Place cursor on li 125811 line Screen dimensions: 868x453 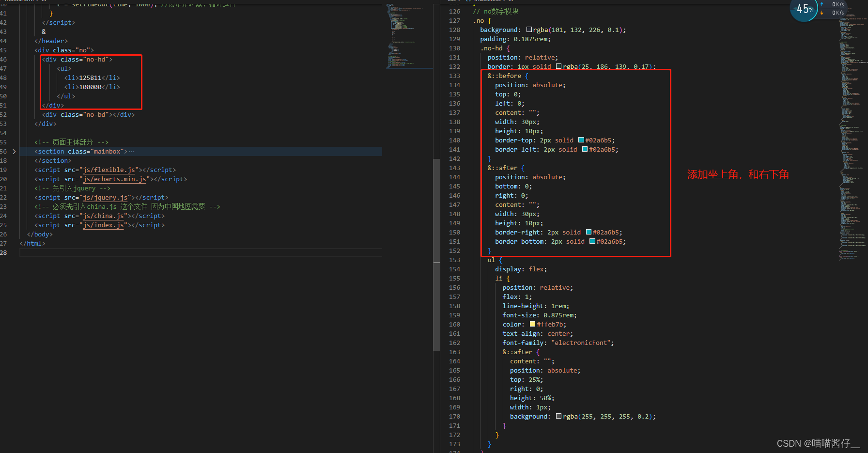92,78
